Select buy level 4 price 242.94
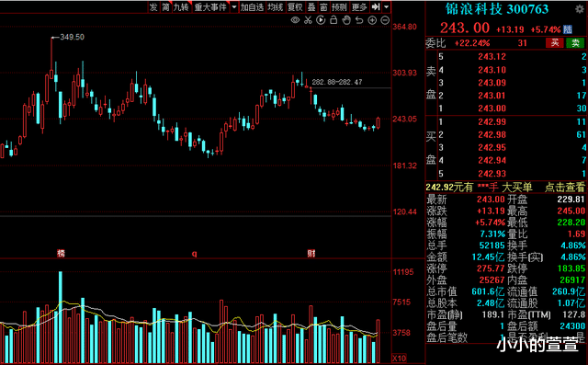This screenshot has height=365, width=588. 492,161
